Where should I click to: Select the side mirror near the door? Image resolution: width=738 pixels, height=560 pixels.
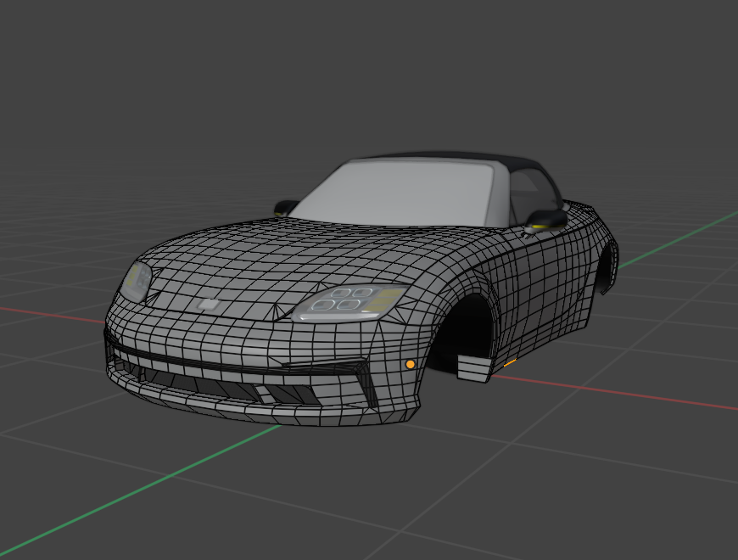(x=546, y=221)
